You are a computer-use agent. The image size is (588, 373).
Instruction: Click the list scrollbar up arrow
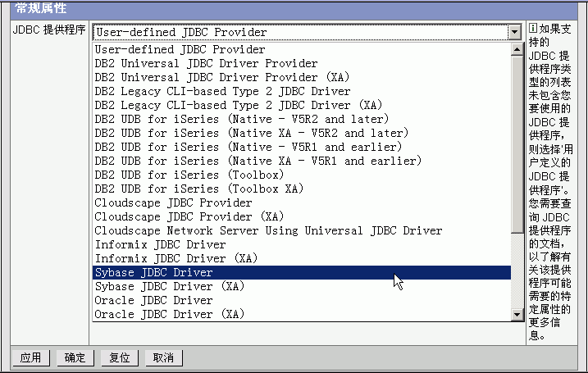pyautogui.click(x=517, y=49)
